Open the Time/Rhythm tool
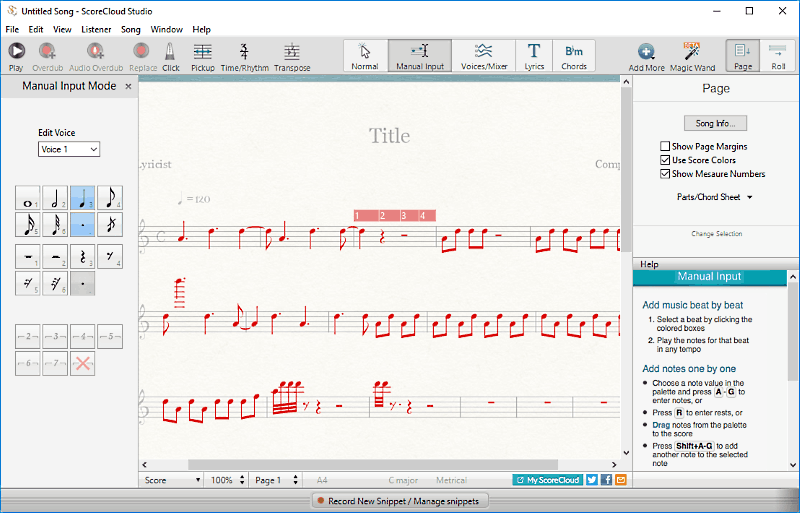Image resolution: width=800 pixels, height=513 pixels. coord(244,56)
